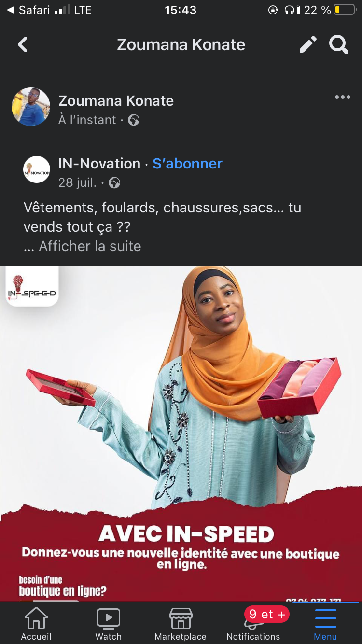Open the IN-Novation page avatar

pos(37,169)
